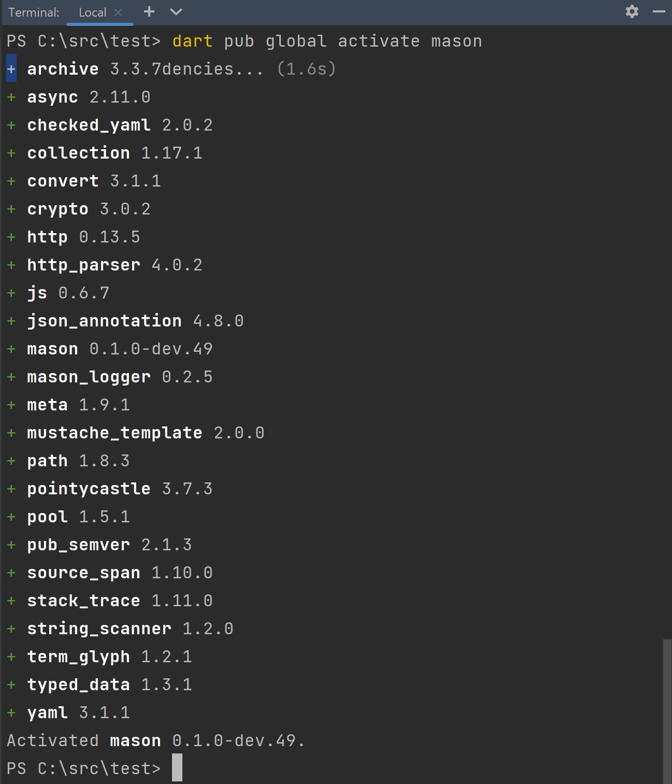Image resolution: width=672 pixels, height=784 pixels.
Task: Open the new session options chevron
Action: 176,11
